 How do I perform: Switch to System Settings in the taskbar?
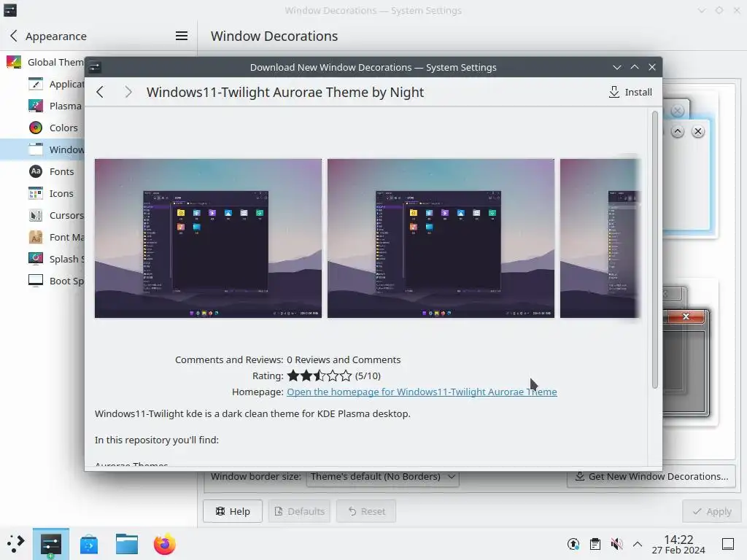(x=51, y=544)
